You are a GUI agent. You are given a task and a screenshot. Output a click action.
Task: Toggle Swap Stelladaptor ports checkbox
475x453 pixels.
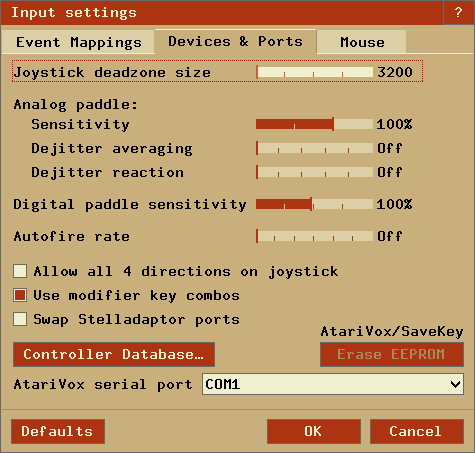tap(20, 319)
